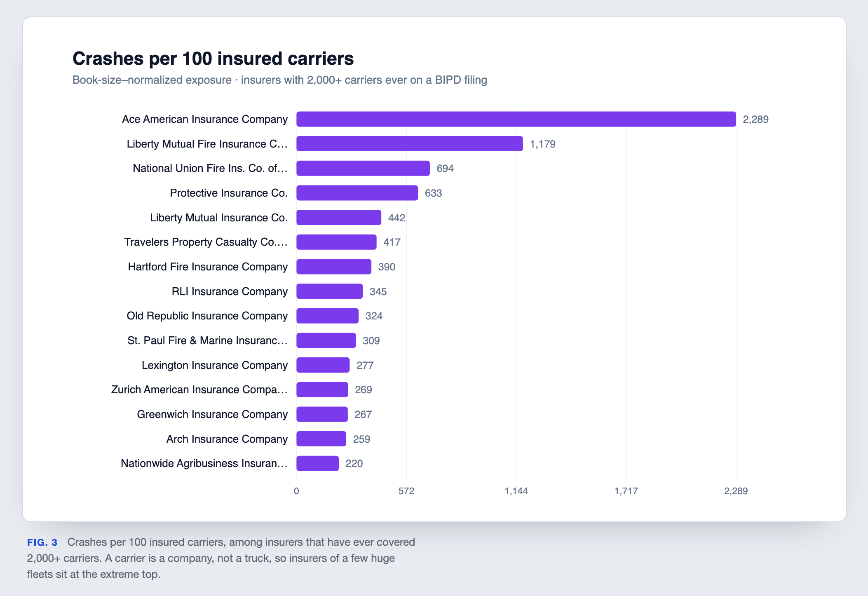Screen dimensions: 868x596
Task: Click the Greenwich Insurance Company bar
Action: [322, 414]
